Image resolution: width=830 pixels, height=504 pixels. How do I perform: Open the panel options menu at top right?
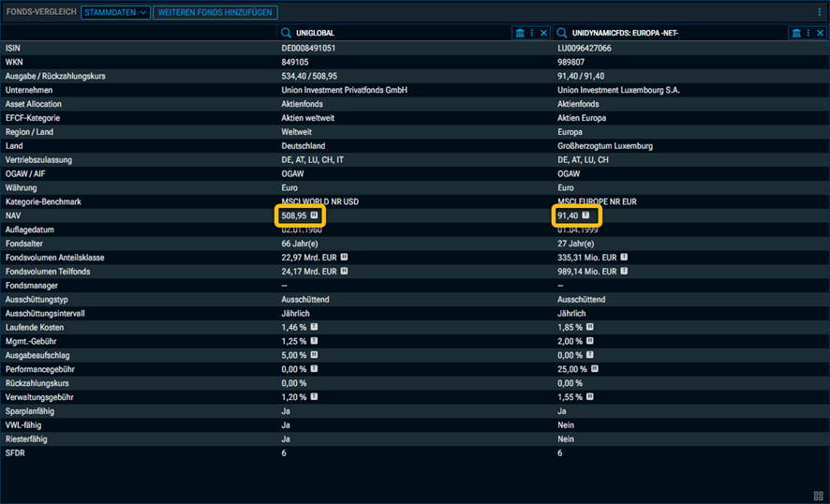820,11
